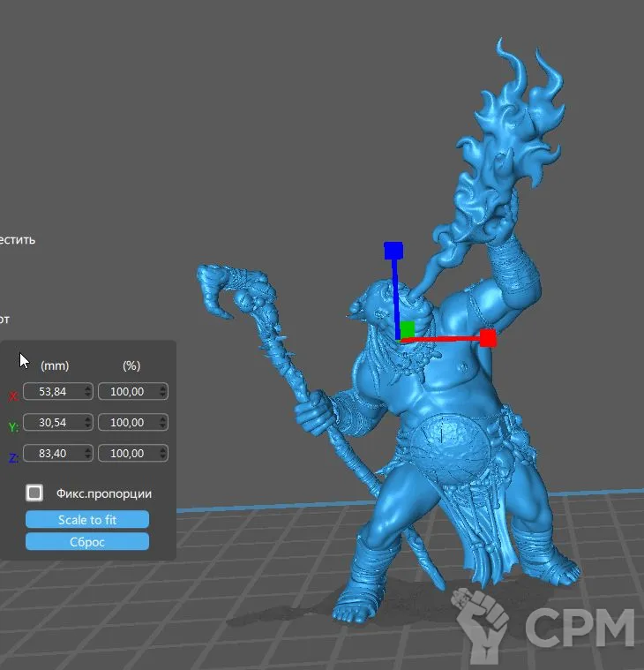Decrease X percent with down arrow

pos(163,395)
